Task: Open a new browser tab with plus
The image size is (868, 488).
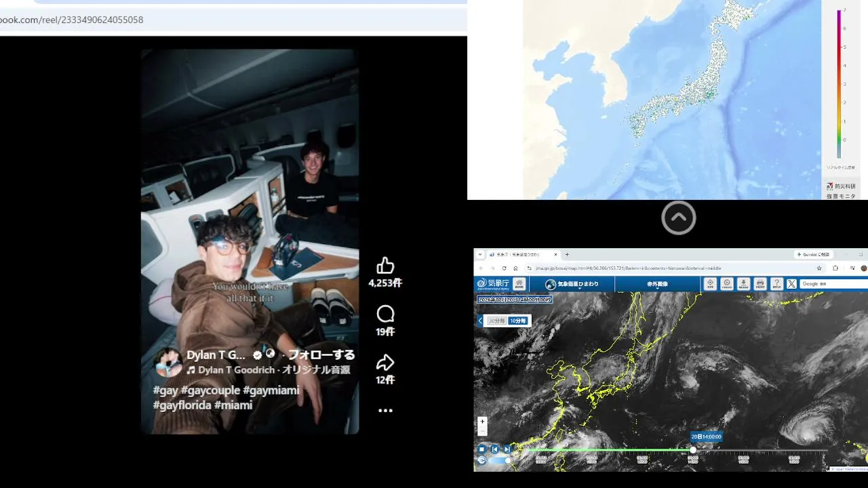Action: point(567,254)
